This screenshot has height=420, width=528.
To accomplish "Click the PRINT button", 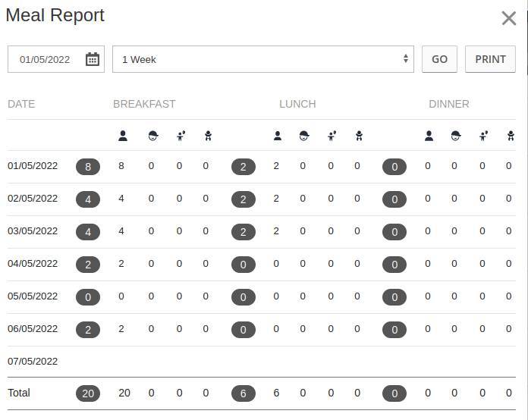I will coord(490,59).
